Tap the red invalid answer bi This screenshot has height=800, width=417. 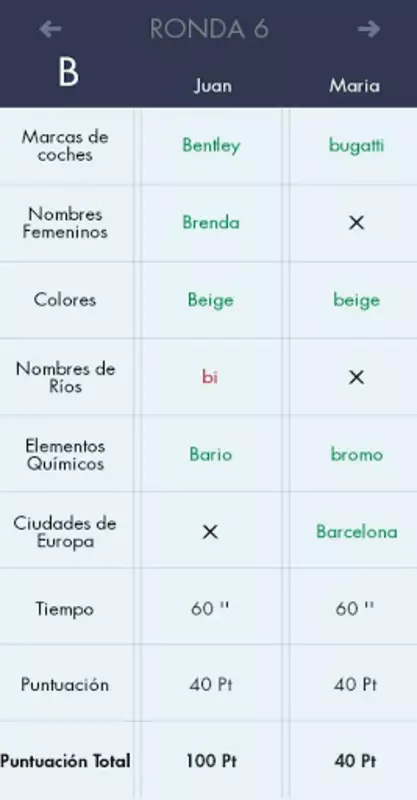pyautogui.click(x=210, y=377)
